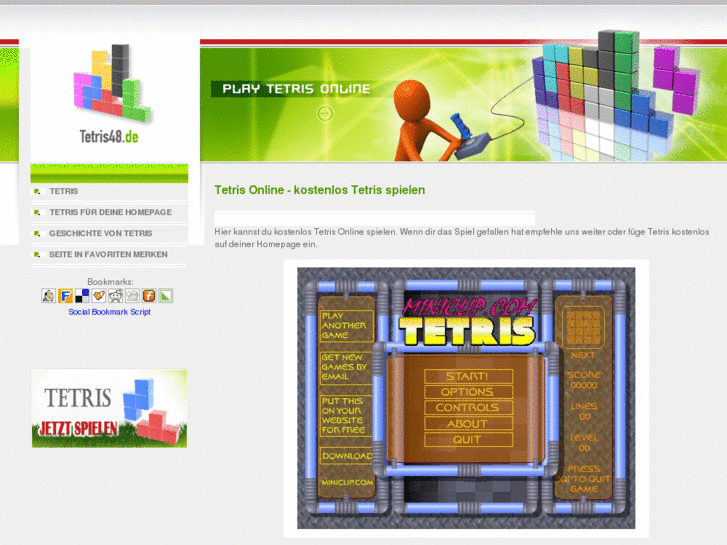Click the Tetris48.de site name text

(x=109, y=136)
